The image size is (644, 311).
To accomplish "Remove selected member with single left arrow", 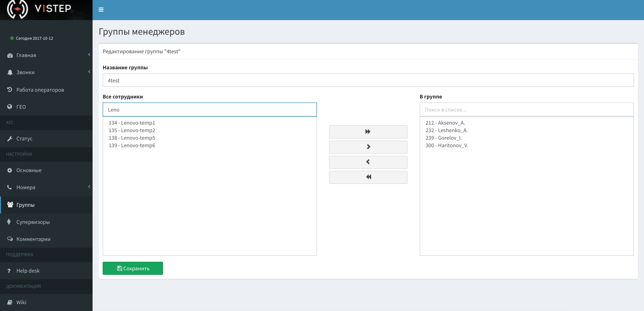I will (x=368, y=162).
